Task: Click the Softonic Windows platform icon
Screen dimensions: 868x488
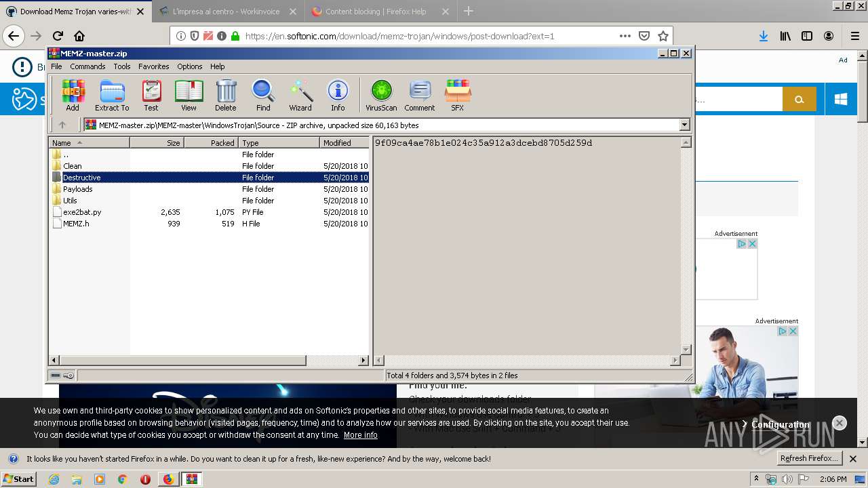Action: [x=841, y=99]
